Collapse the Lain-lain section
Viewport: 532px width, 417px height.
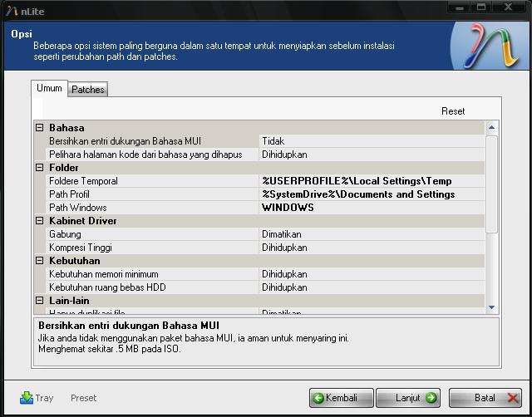click(40, 301)
